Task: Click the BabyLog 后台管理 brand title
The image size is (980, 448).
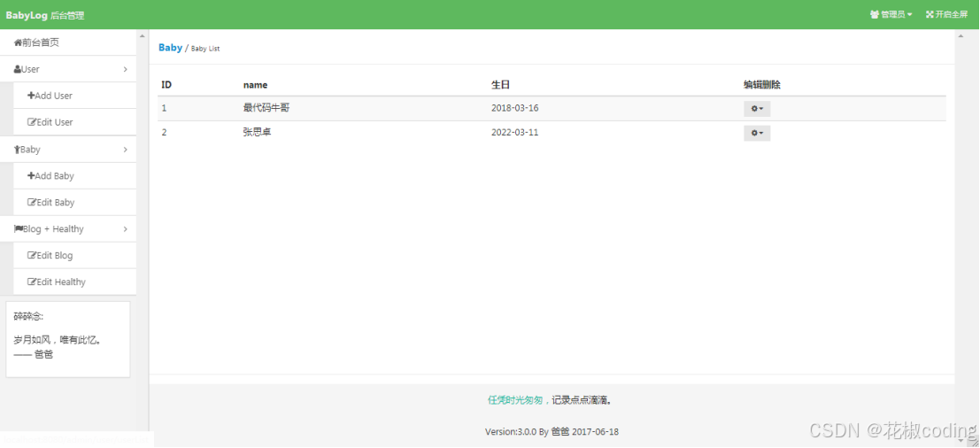Action: click(45, 15)
